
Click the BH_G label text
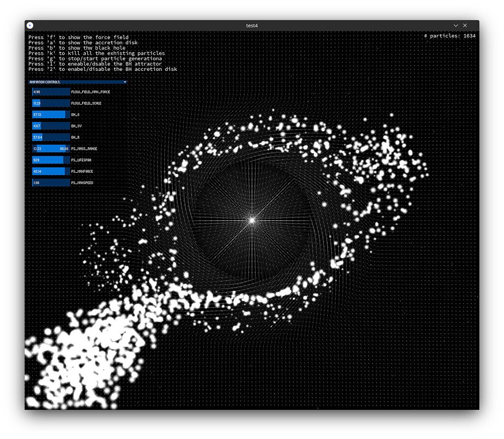75,114
